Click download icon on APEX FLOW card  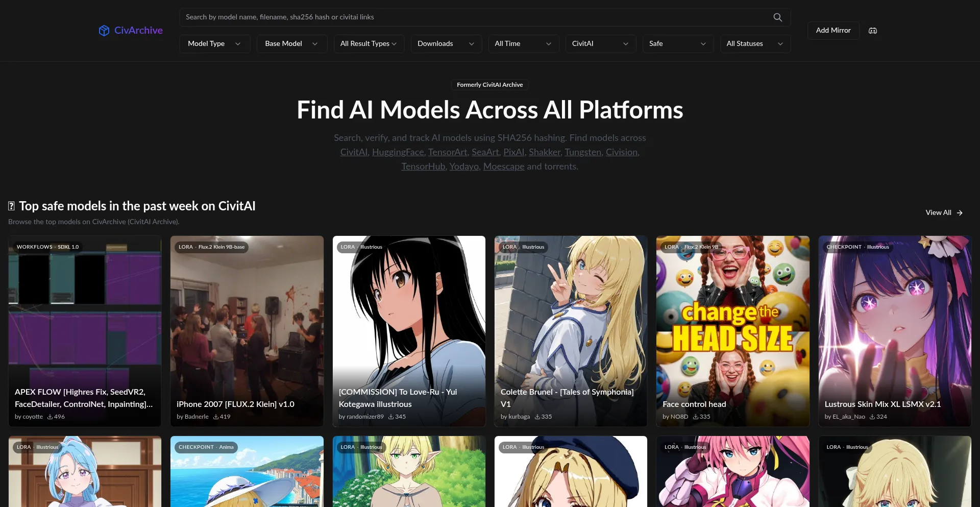pos(50,417)
